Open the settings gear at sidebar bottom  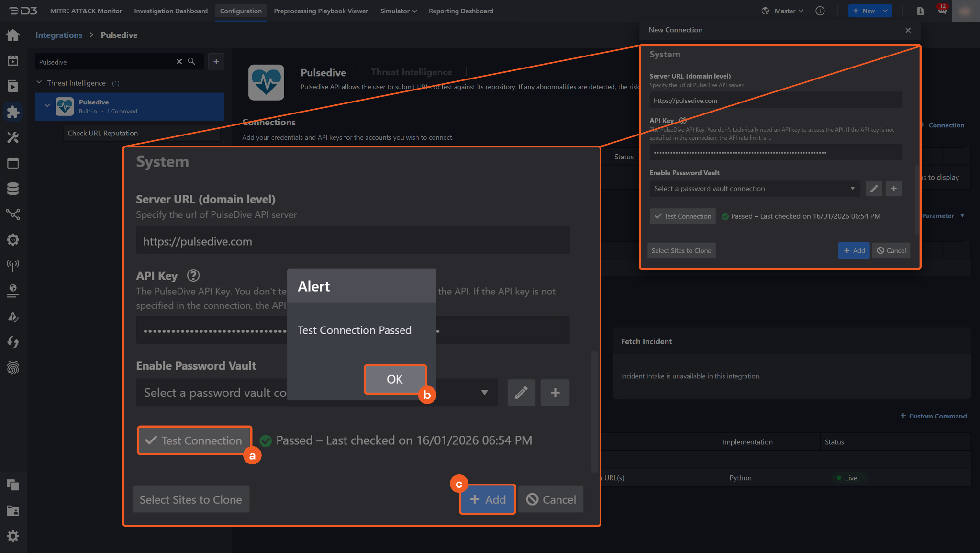(13, 536)
